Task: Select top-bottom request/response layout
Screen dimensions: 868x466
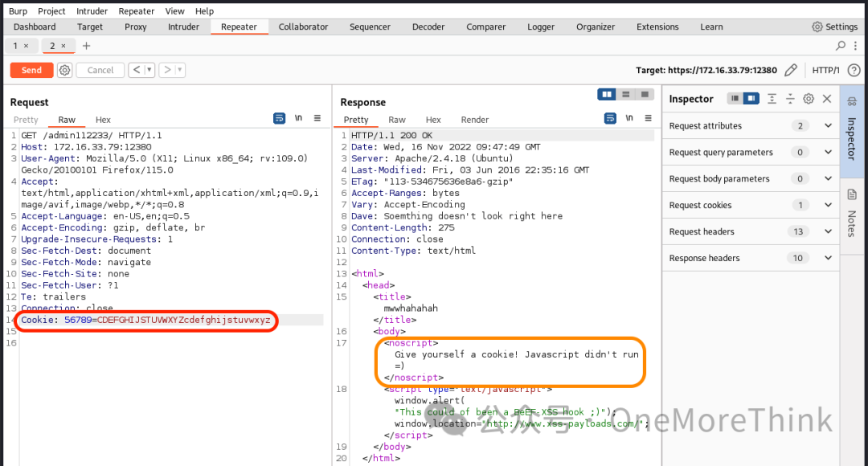Action: [x=625, y=95]
